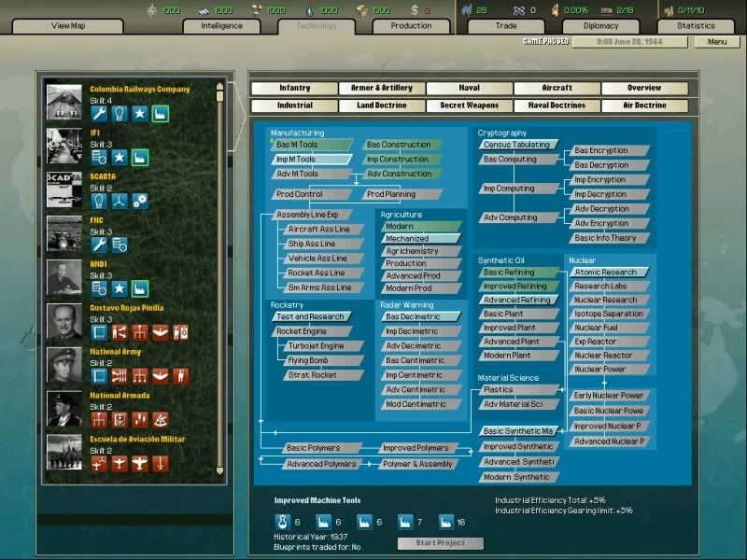The height and width of the screenshot is (560, 747).
Task: Open the Intelligence tab
Action: tap(221, 26)
